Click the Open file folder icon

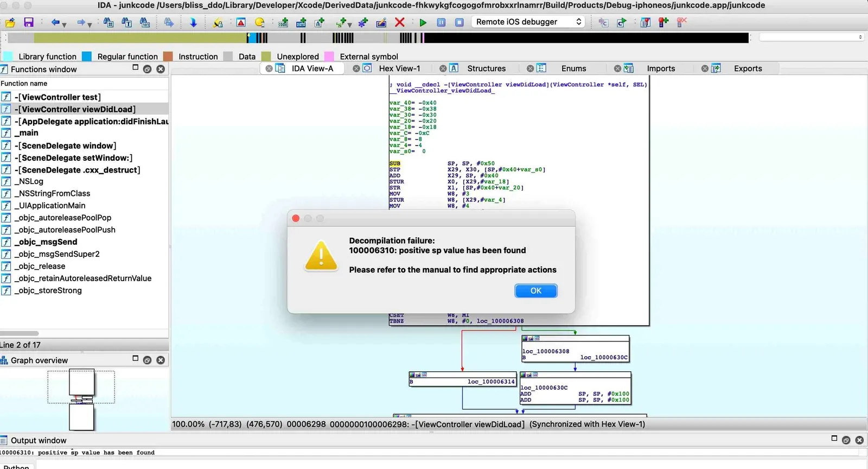[x=10, y=22]
